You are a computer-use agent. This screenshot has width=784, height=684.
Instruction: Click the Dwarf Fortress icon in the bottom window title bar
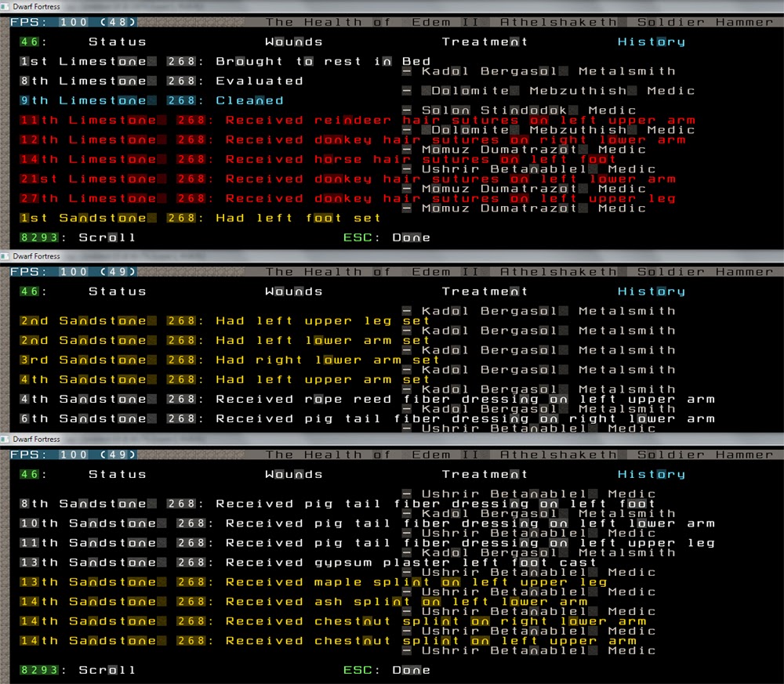(x=5, y=440)
